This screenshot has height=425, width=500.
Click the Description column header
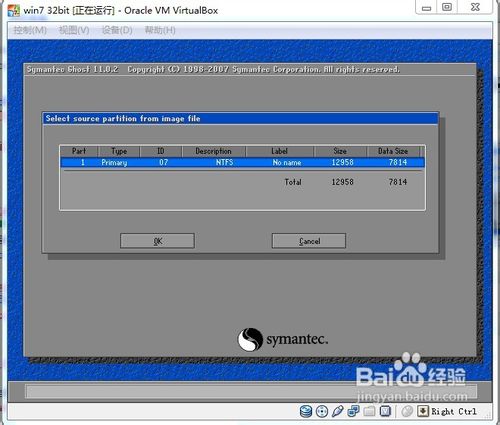pyautogui.click(x=214, y=151)
